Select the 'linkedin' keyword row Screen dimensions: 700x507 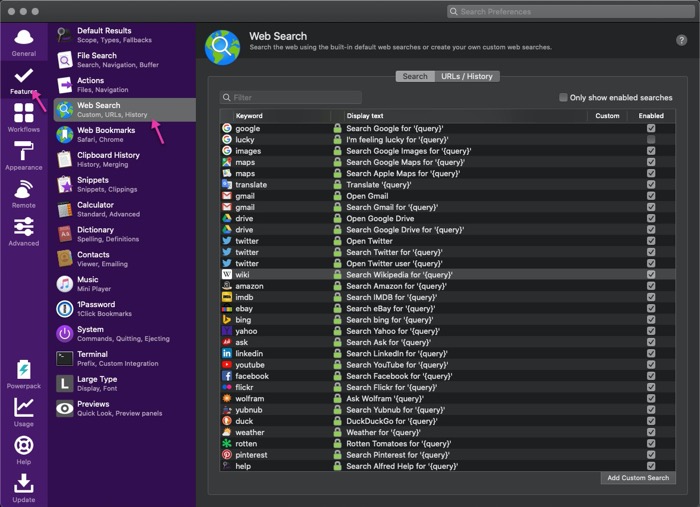coord(447,353)
